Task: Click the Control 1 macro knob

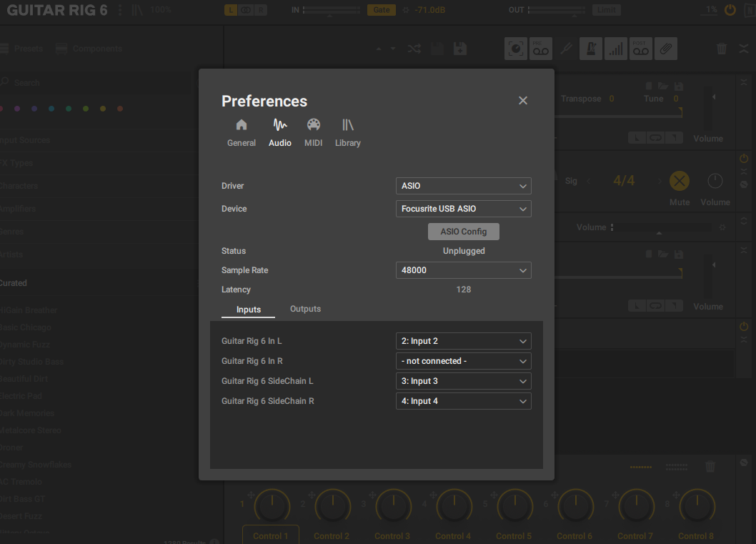Action: [272, 506]
